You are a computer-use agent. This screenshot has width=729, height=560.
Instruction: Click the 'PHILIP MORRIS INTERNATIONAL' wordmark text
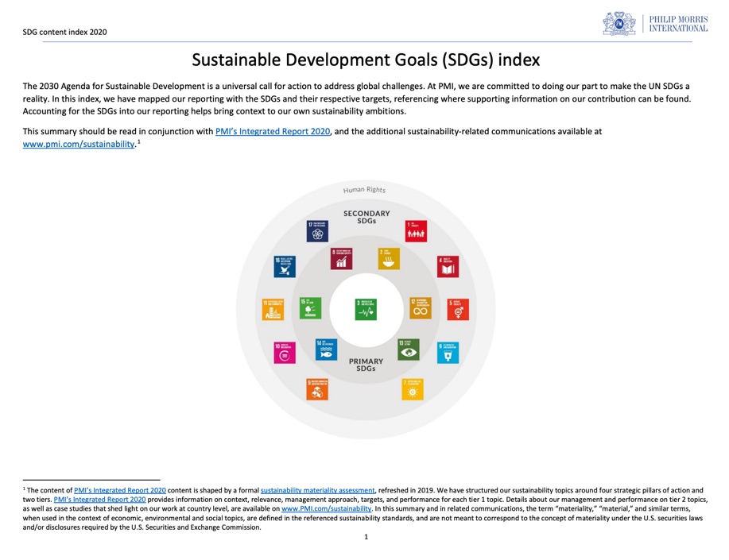pyautogui.click(x=678, y=24)
